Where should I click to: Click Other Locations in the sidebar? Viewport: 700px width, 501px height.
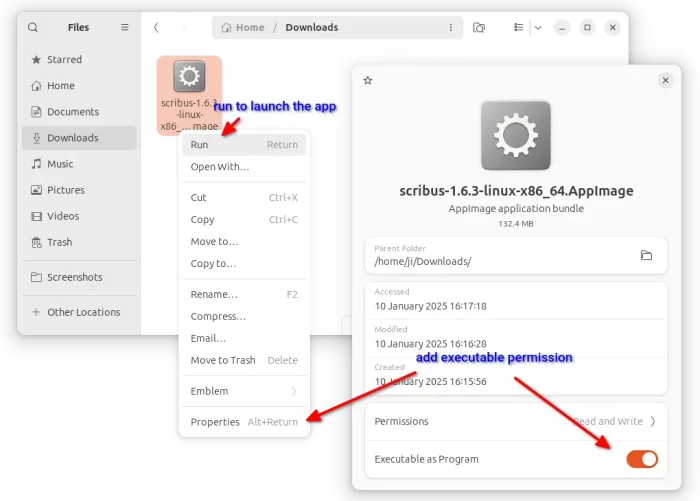coord(79,312)
